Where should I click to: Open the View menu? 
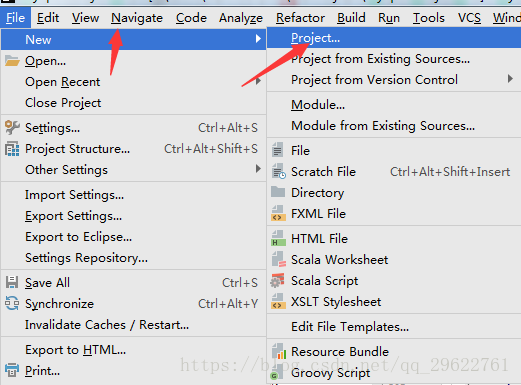85,18
